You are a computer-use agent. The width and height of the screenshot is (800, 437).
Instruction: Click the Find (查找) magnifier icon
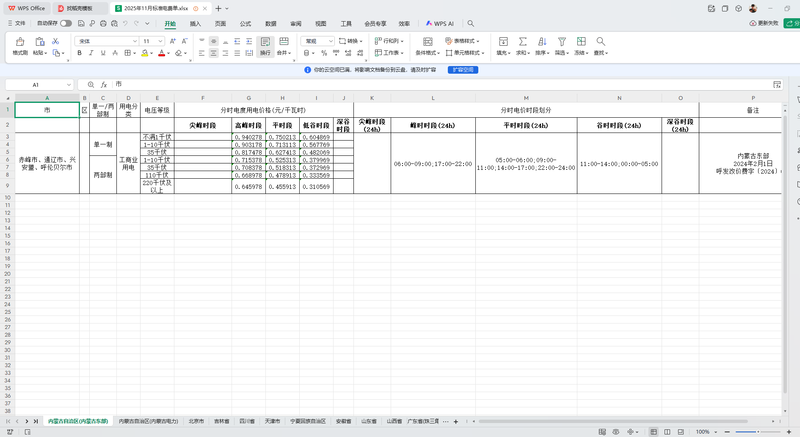click(x=600, y=42)
